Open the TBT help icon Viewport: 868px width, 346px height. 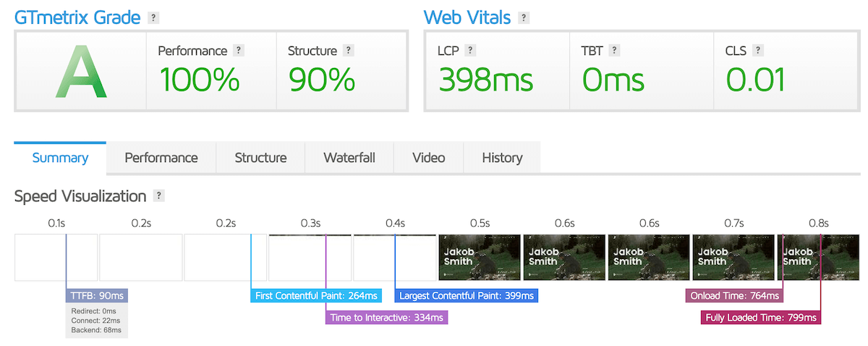tap(614, 51)
